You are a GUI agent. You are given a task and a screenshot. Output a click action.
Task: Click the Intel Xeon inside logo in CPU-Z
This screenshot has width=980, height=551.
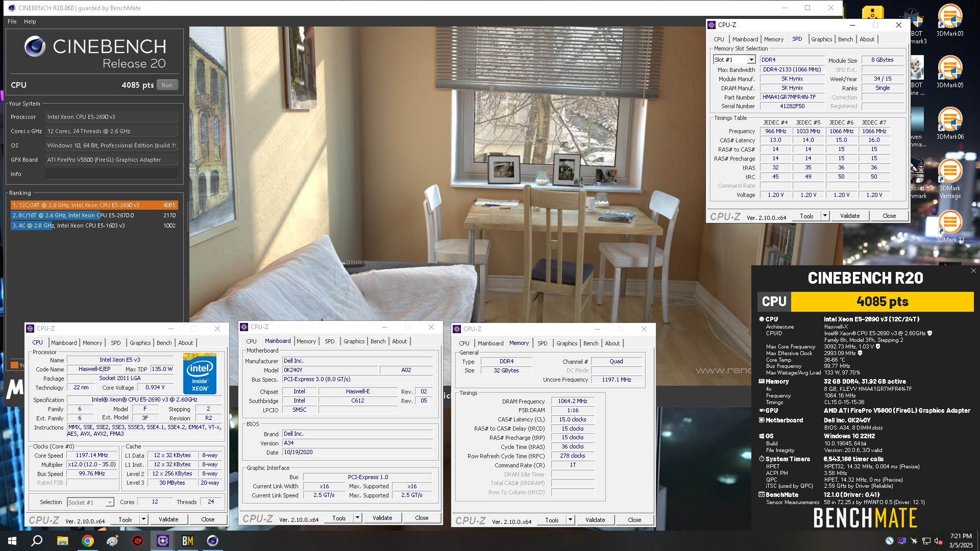point(200,374)
